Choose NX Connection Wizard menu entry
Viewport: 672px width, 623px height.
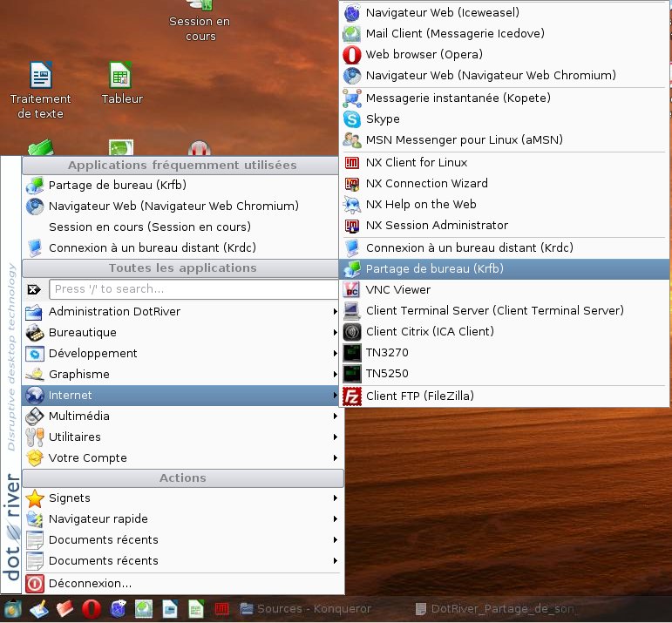(x=426, y=184)
